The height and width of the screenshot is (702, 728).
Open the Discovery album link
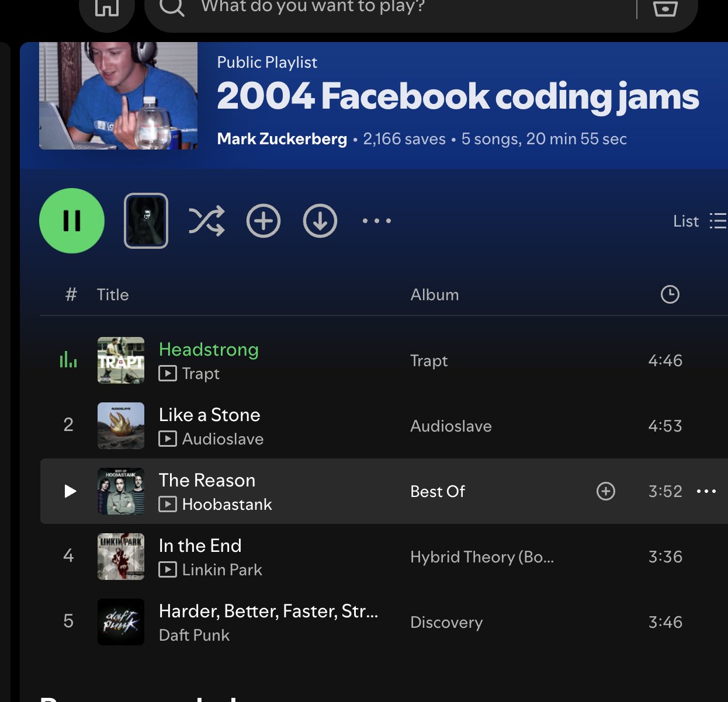(x=446, y=623)
